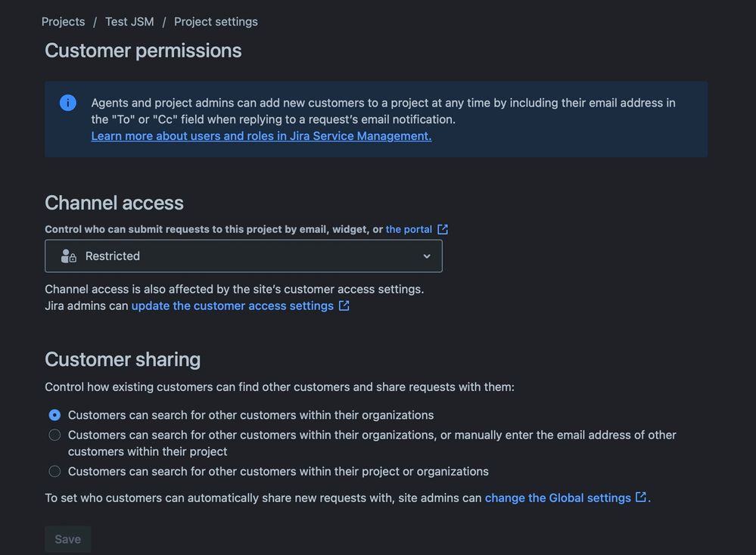
Task: Click "the portal" link
Action: [x=408, y=228]
